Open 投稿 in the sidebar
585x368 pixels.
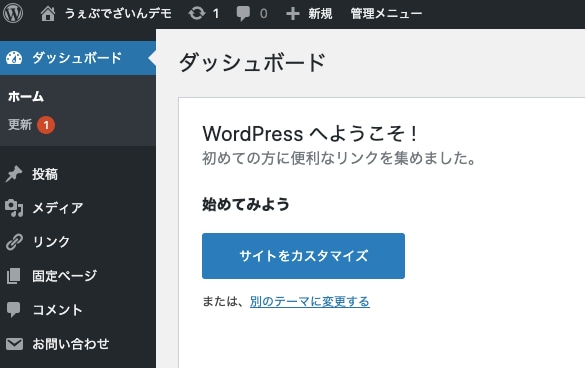(45, 174)
